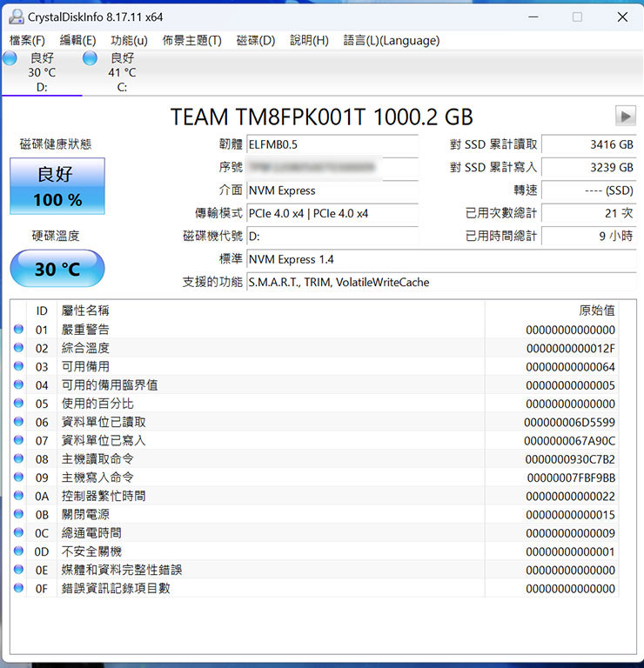Click total host reads value 3416 GB
644x668 pixels.
589,145
